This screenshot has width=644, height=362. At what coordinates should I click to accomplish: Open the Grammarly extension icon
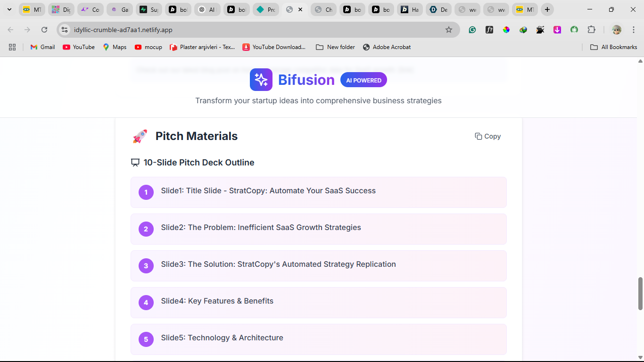(472, 30)
